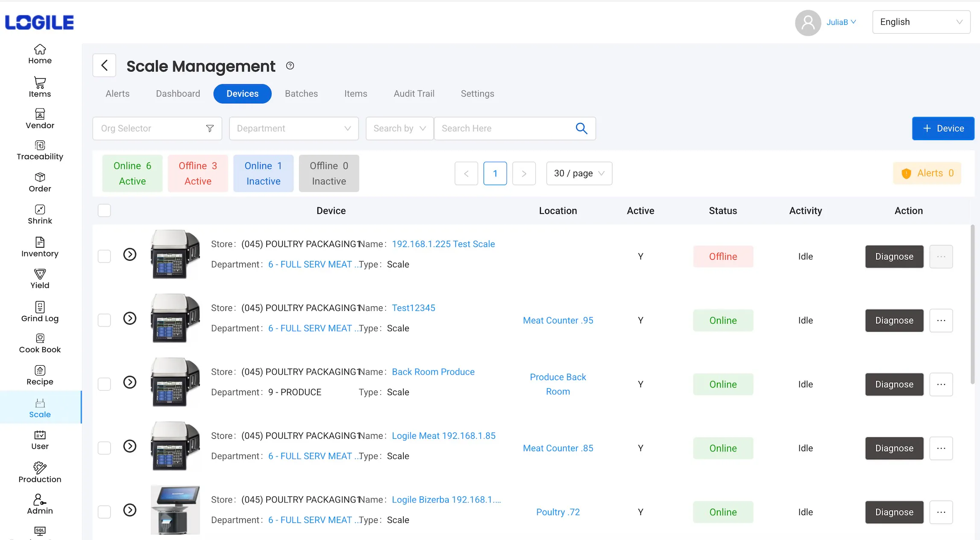Tick the select-all checkbox in table header
980x540 pixels.
coord(104,211)
